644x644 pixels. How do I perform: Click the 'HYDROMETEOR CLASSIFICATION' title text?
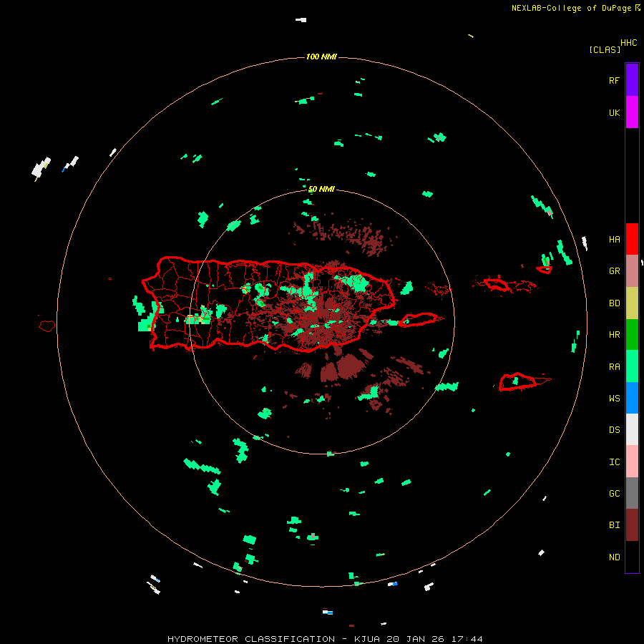(x=251, y=639)
